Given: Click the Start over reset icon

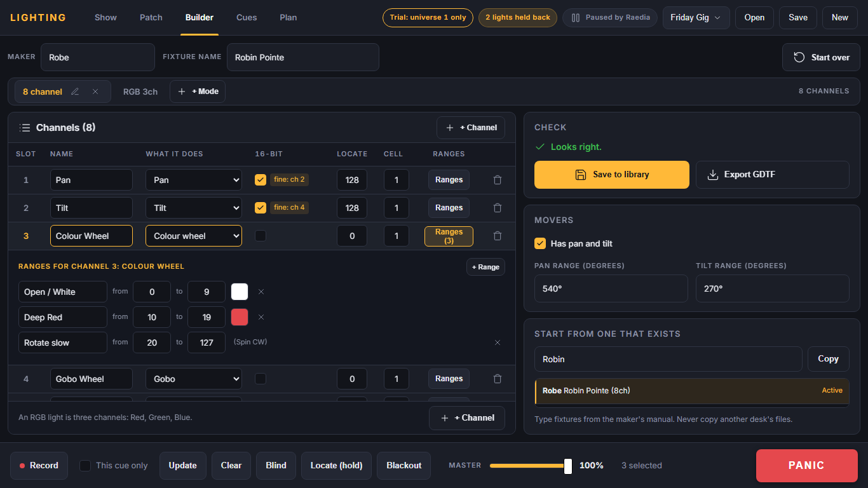Looking at the screenshot, I should pyautogui.click(x=799, y=57).
